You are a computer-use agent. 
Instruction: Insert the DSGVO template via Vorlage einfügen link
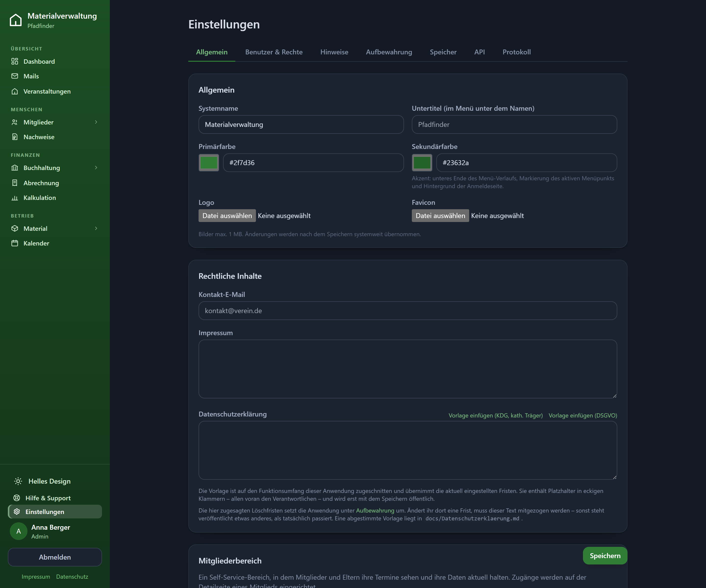click(583, 415)
